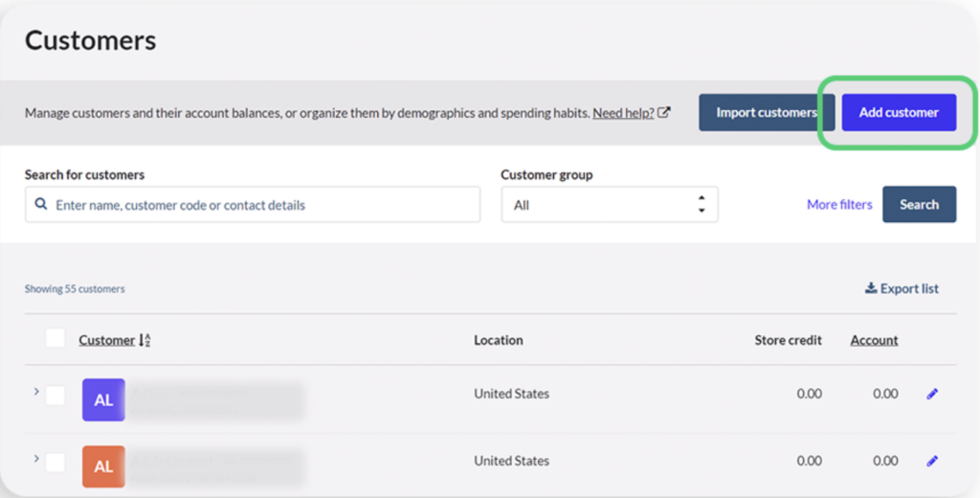Click the Search button
The height and width of the screenshot is (498, 980).
[x=919, y=204]
